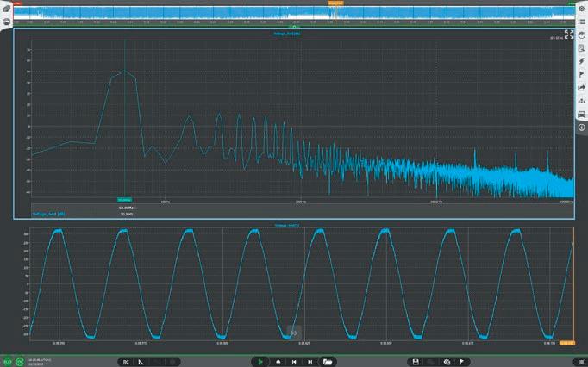The height and width of the screenshot is (367, 588).
Task: Click the green circular ELO status icon
Action: pyautogui.click(x=8, y=362)
